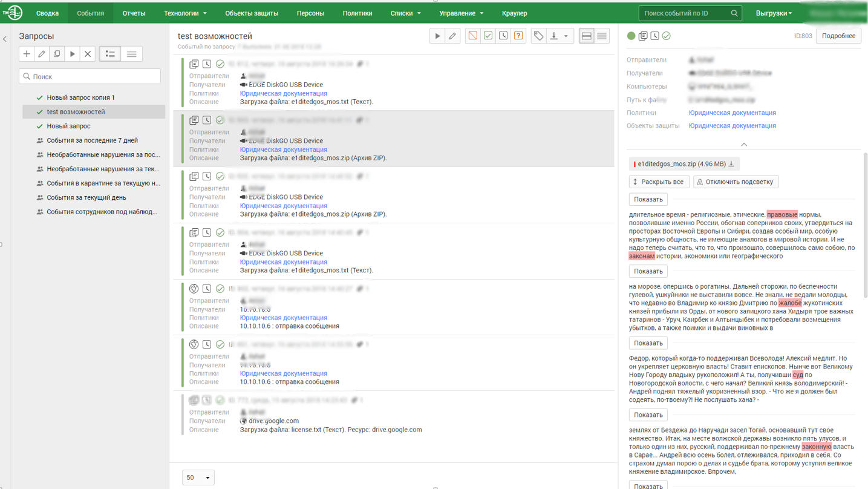
Task: Open the Персоны tab
Action: click(310, 13)
